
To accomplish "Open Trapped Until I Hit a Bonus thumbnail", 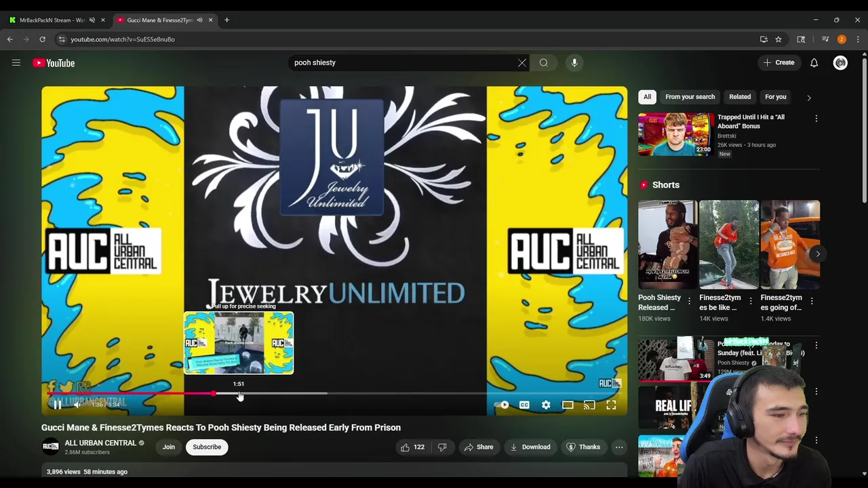I will tap(675, 134).
